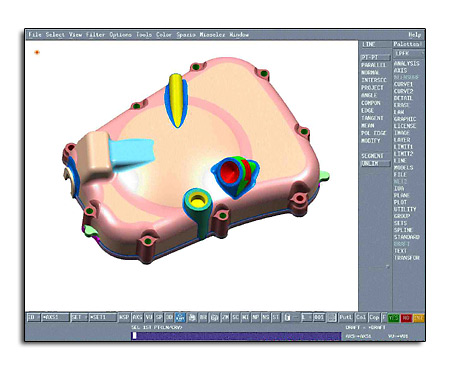
Task: Select the PT-PT line option
Action: [x=375, y=57]
